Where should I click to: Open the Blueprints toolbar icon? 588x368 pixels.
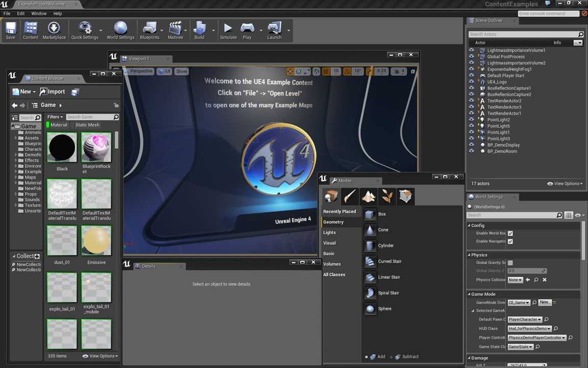coord(149,31)
